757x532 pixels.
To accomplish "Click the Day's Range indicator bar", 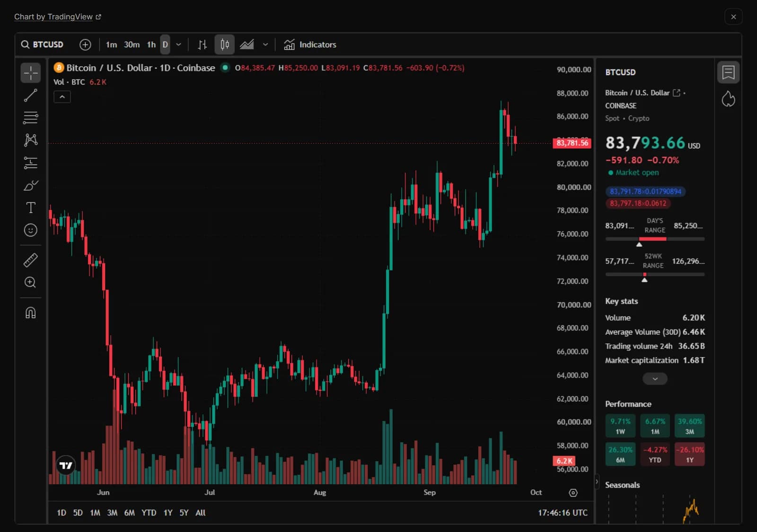I will [x=655, y=239].
